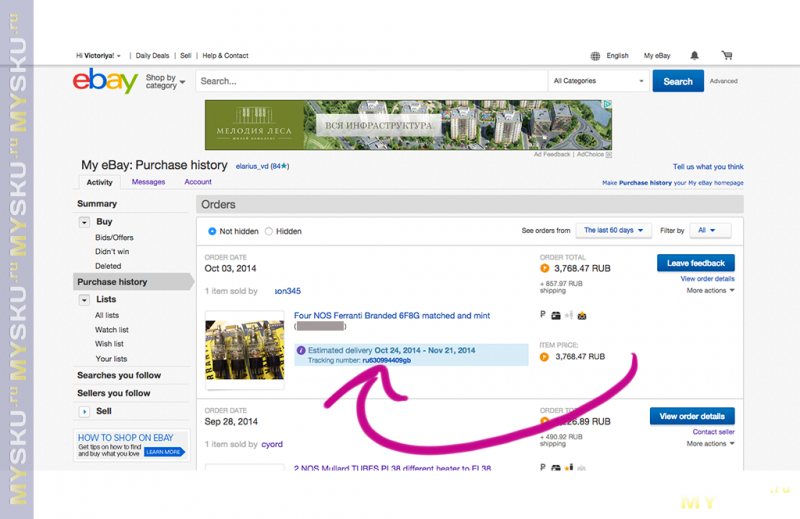Click into the search input field
The image size is (800, 519).
coord(370,81)
